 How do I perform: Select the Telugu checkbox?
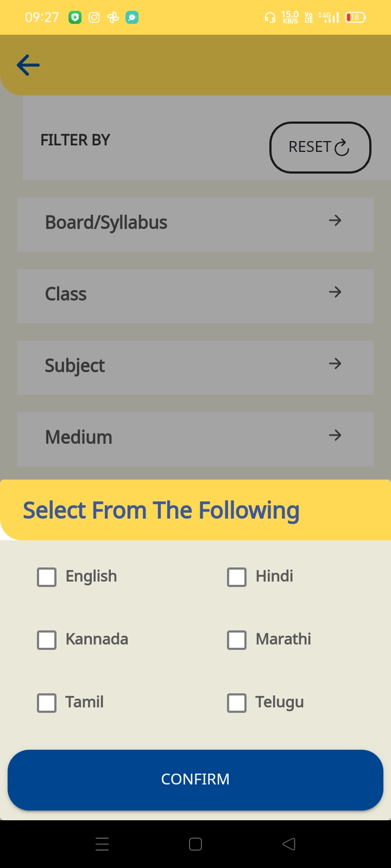(237, 703)
